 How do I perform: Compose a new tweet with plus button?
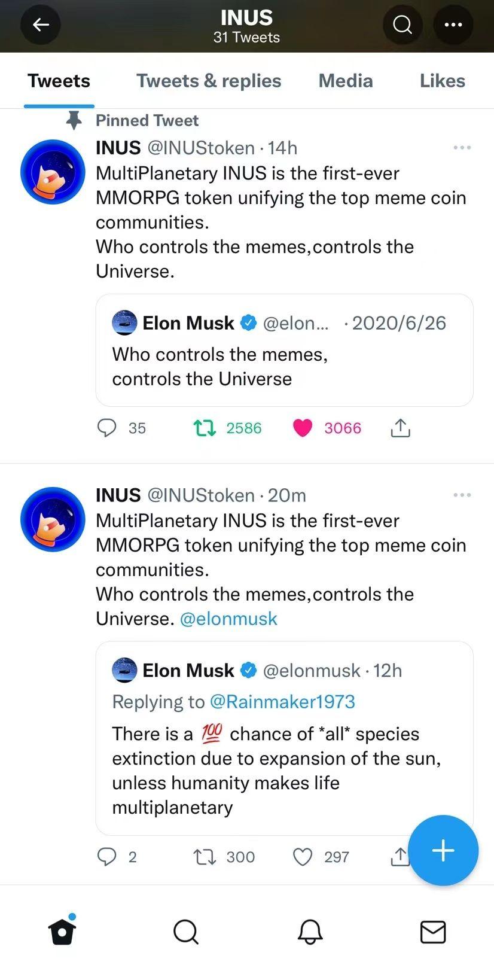click(443, 850)
